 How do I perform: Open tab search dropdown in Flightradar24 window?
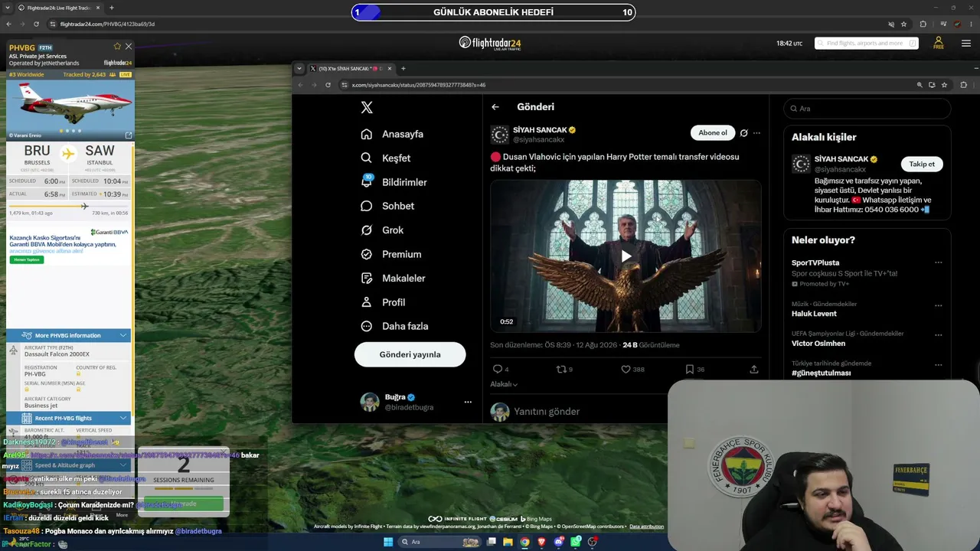point(8,8)
